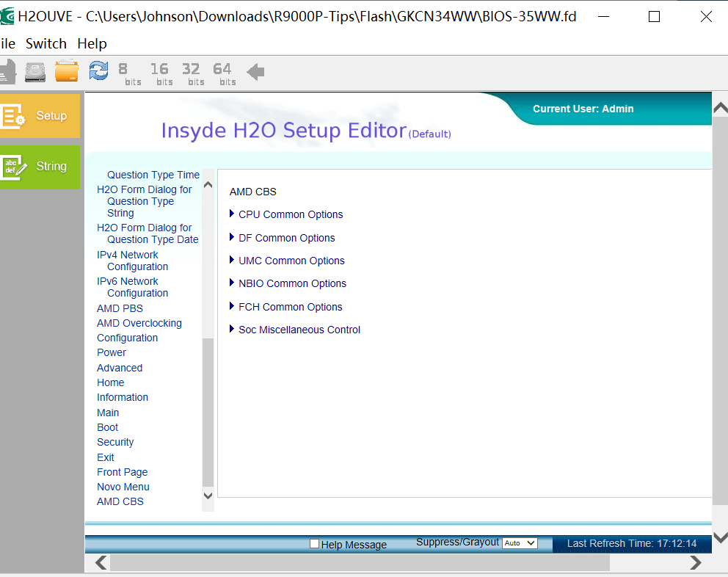The image size is (728, 577).
Task: Open UMC Common Options link
Action: click(291, 261)
